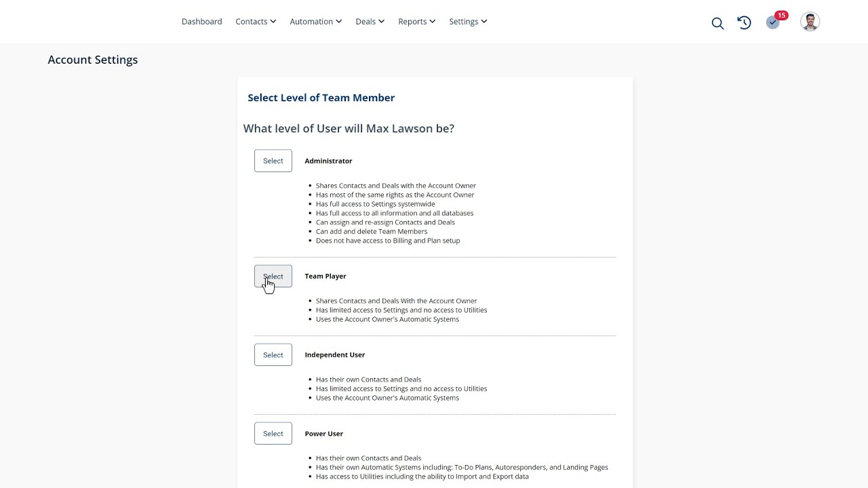Go to the Dashboard page
The width and height of the screenshot is (868, 488).
(x=201, y=22)
